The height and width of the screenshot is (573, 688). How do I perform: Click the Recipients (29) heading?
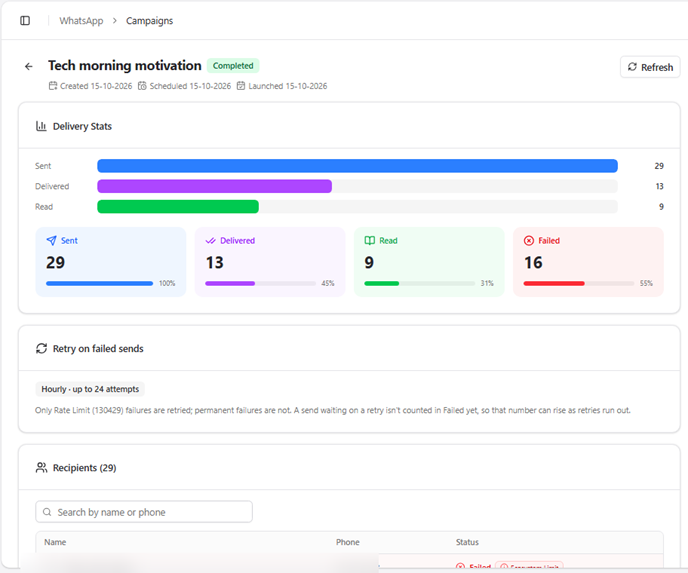pos(85,468)
